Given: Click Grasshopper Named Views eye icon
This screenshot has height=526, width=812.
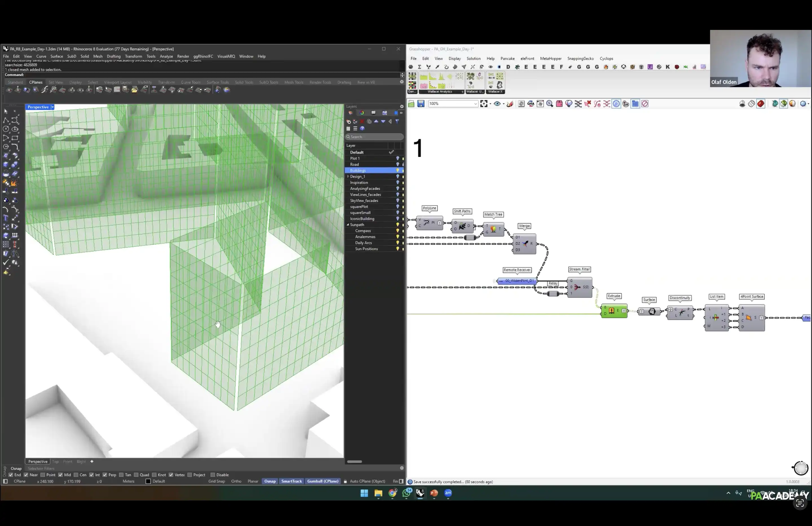Looking at the screenshot, I should [x=497, y=104].
